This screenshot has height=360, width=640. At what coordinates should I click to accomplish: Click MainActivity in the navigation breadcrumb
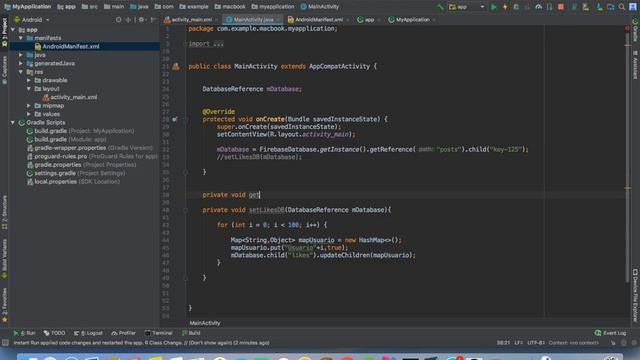pyautogui.click(x=320, y=7)
